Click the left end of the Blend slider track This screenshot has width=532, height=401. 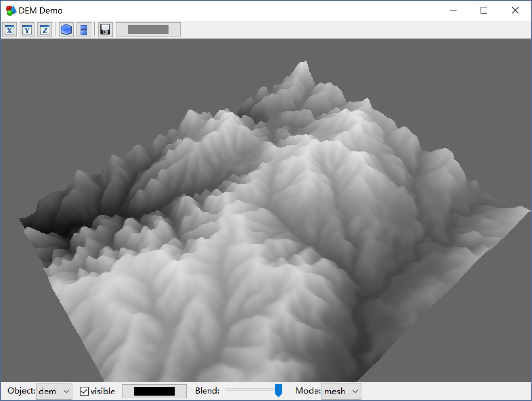coord(227,390)
